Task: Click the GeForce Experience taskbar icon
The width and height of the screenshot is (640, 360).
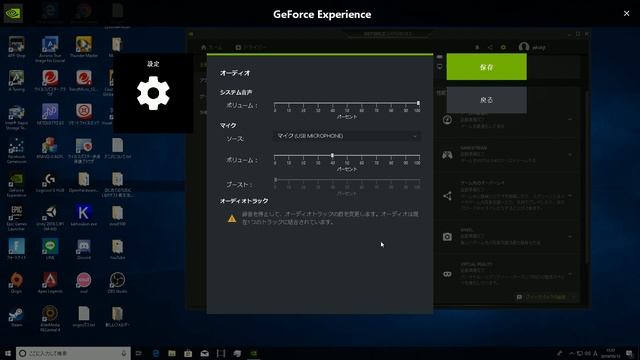Action: click(x=253, y=353)
